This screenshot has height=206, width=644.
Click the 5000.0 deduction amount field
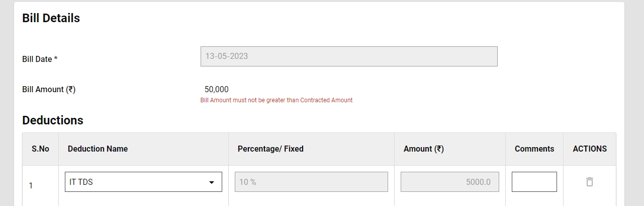[x=449, y=182]
